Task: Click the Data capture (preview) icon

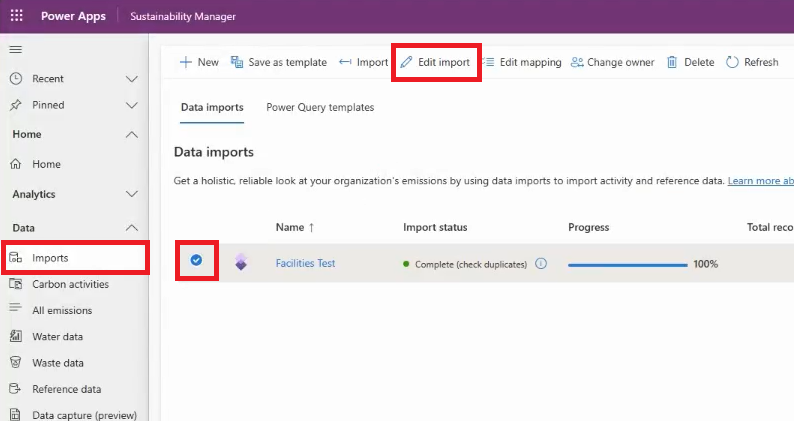Action: [x=16, y=414]
